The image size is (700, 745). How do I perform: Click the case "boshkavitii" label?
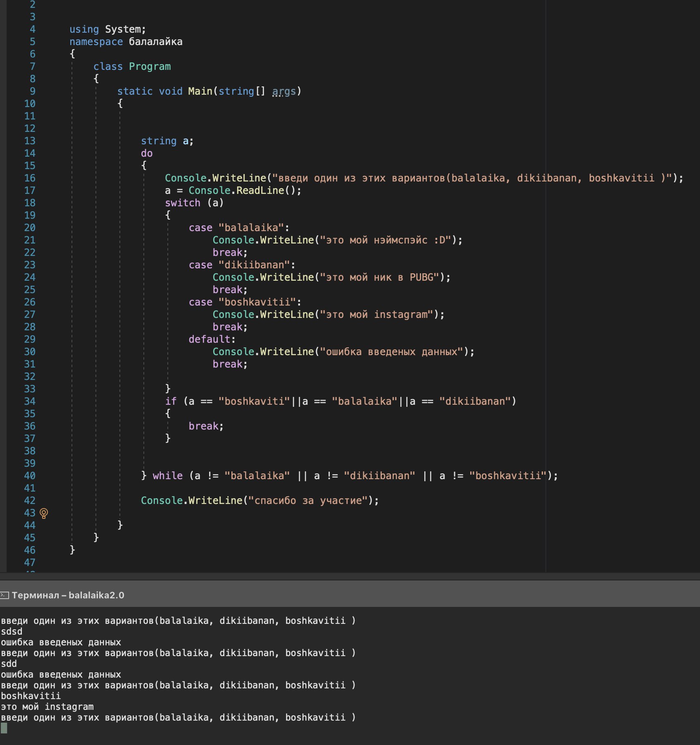pyautogui.click(x=245, y=302)
